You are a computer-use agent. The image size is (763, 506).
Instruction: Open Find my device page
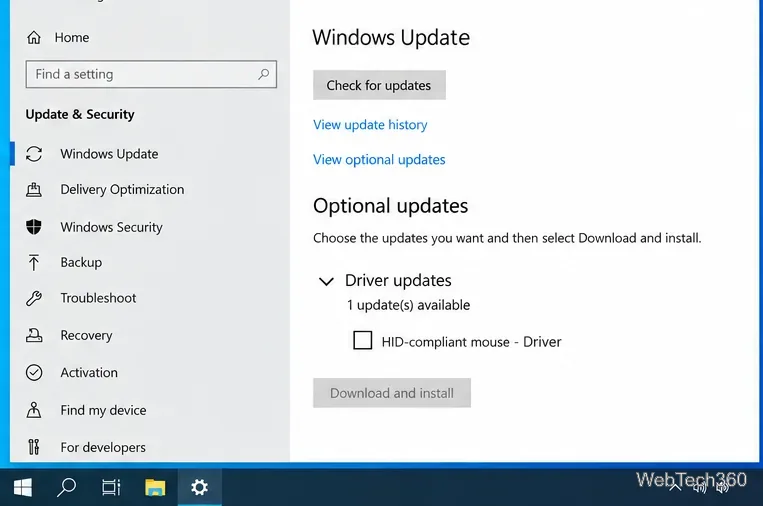coord(103,410)
